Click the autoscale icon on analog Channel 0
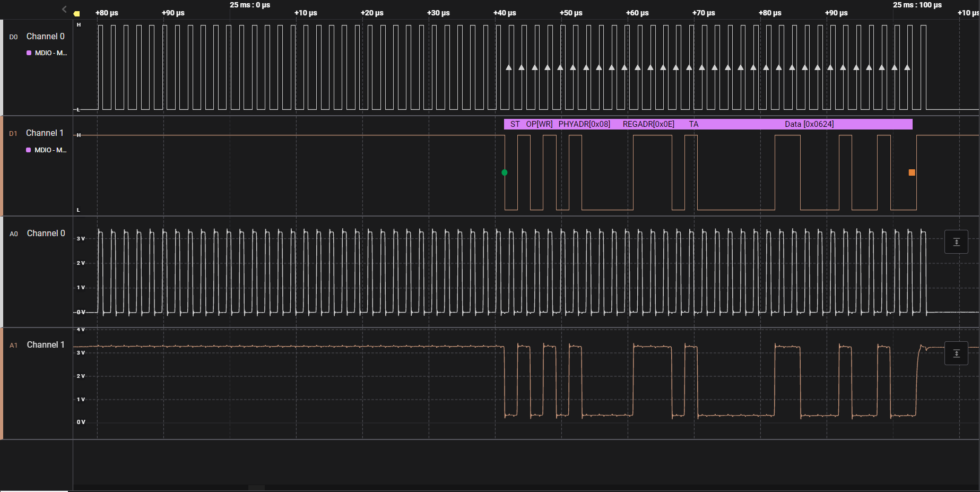980x492 pixels. [x=956, y=242]
